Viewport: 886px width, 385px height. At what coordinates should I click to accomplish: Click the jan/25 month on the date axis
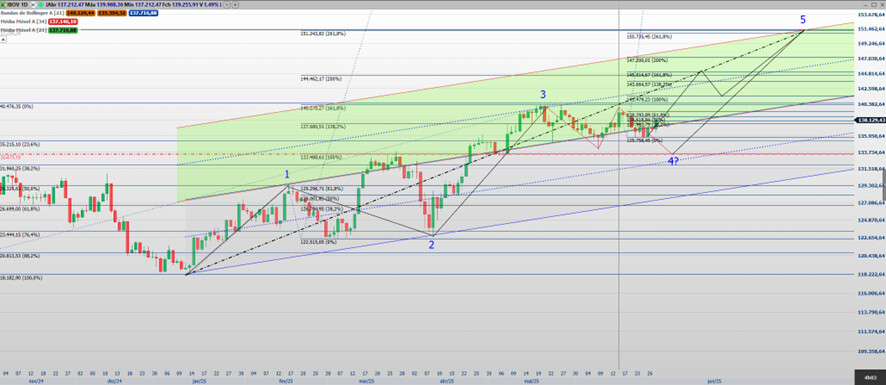tap(199, 381)
